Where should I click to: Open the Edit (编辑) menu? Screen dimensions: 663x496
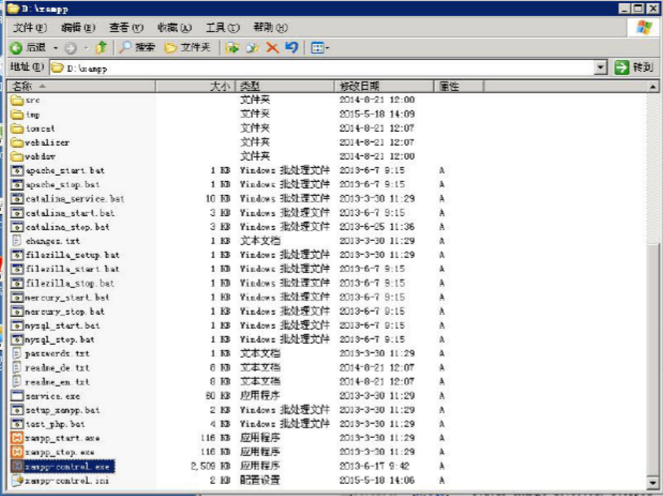(x=78, y=28)
